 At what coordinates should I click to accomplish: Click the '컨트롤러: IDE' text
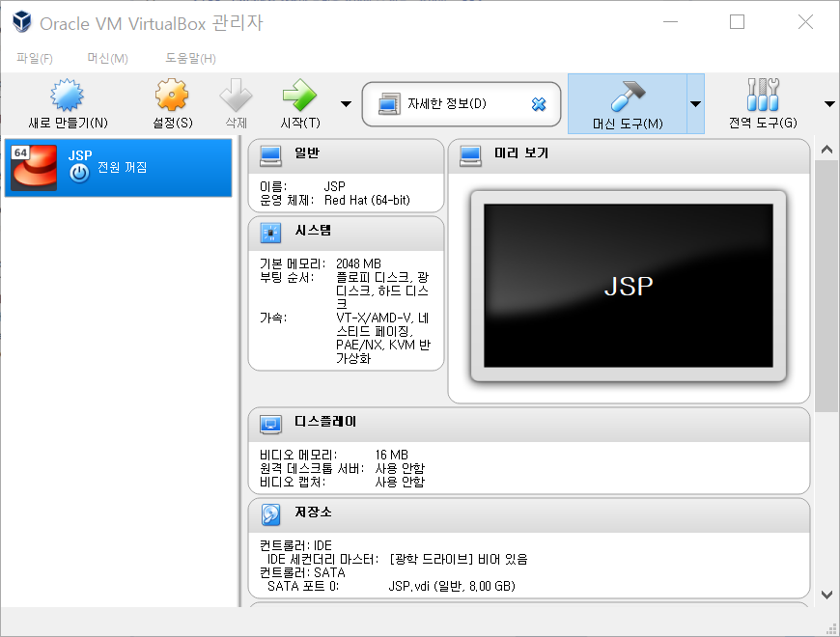tap(295, 545)
